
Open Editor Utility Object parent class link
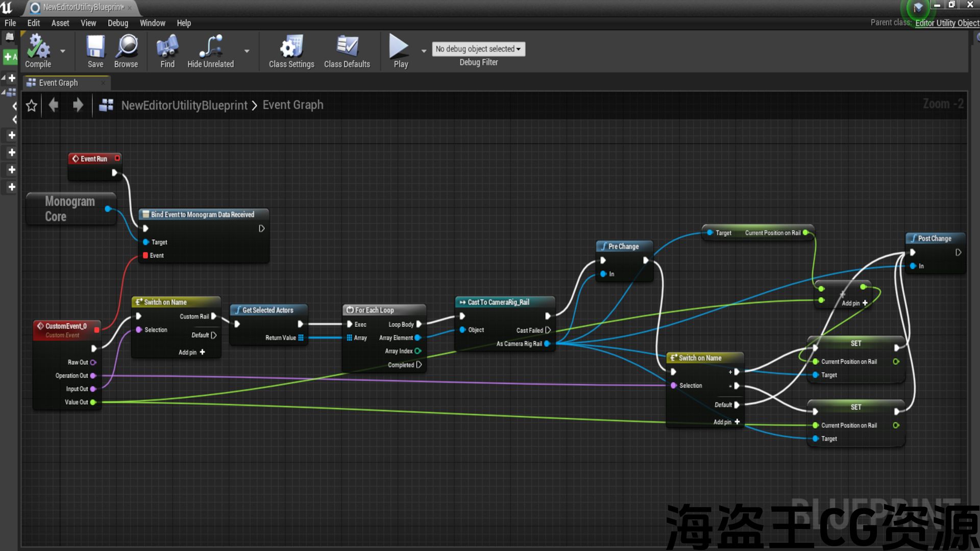click(947, 23)
